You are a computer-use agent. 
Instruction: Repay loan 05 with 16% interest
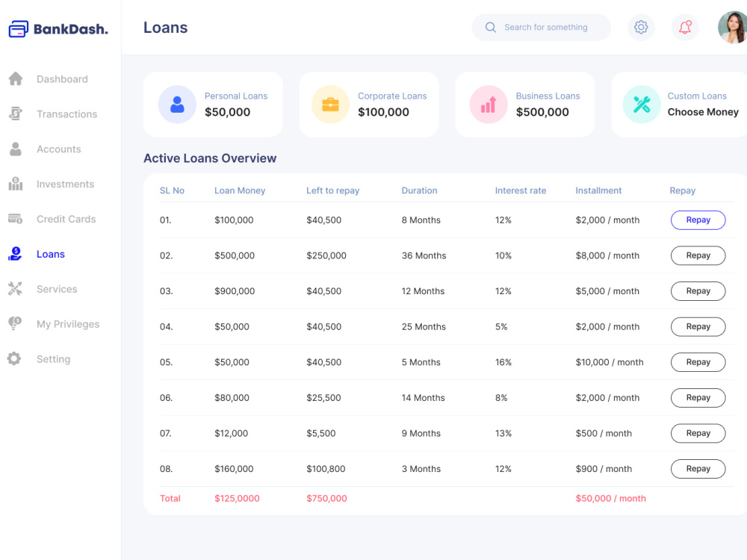698,362
